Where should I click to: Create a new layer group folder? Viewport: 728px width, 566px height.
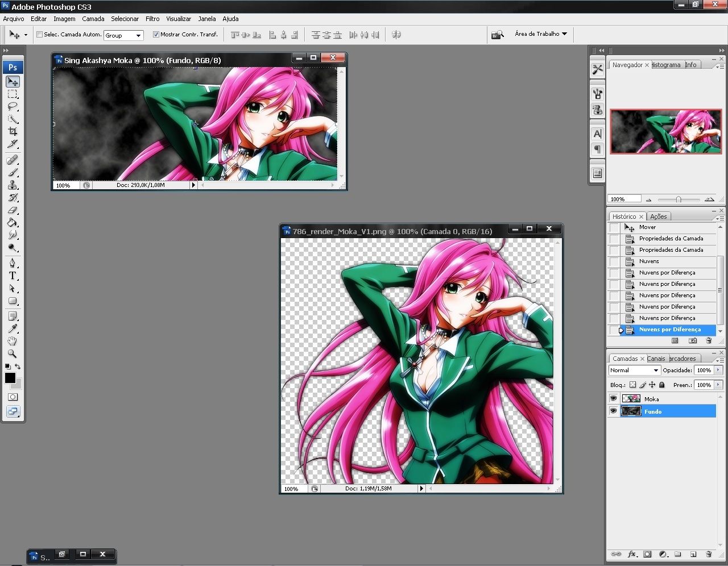coord(678,554)
